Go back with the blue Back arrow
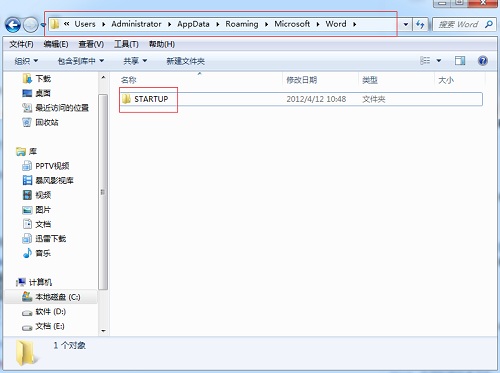500x373 pixels. click(x=13, y=24)
